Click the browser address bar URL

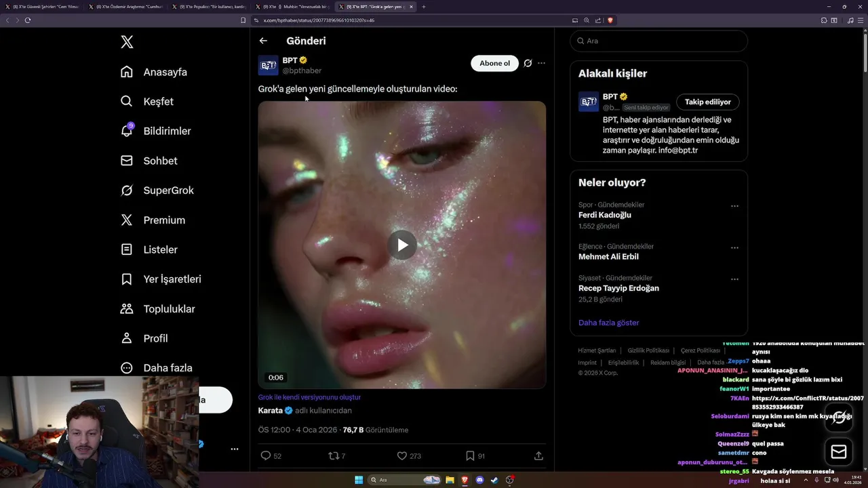click(x=319, y=20)
